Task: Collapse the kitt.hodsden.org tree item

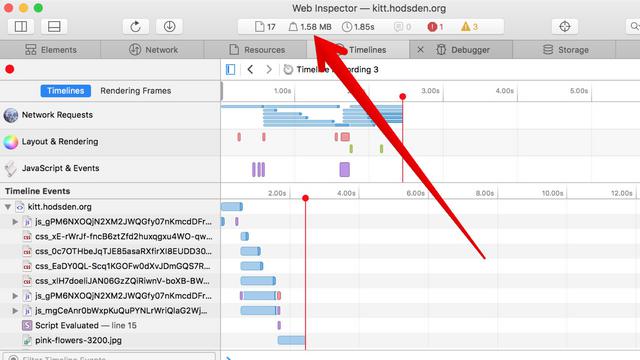Action: tap(8, 207)
